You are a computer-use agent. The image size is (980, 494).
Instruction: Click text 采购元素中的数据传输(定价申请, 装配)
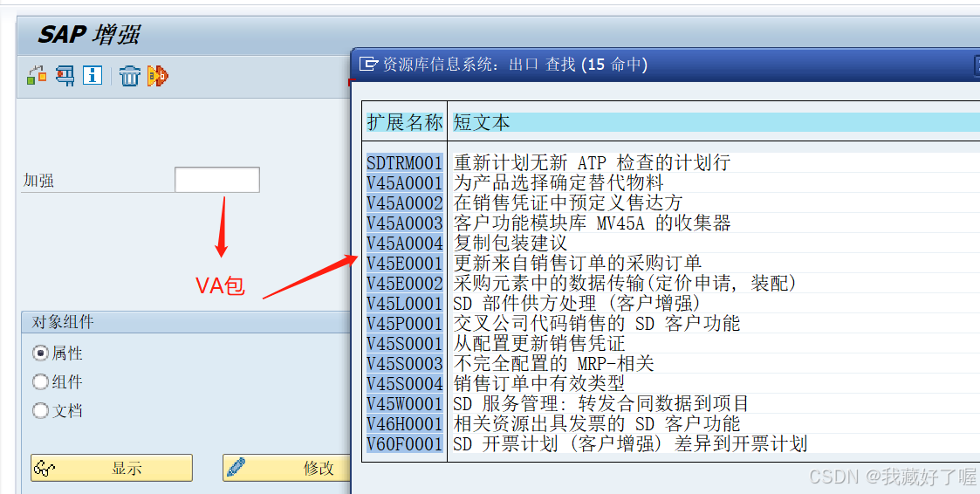point(626,284)
